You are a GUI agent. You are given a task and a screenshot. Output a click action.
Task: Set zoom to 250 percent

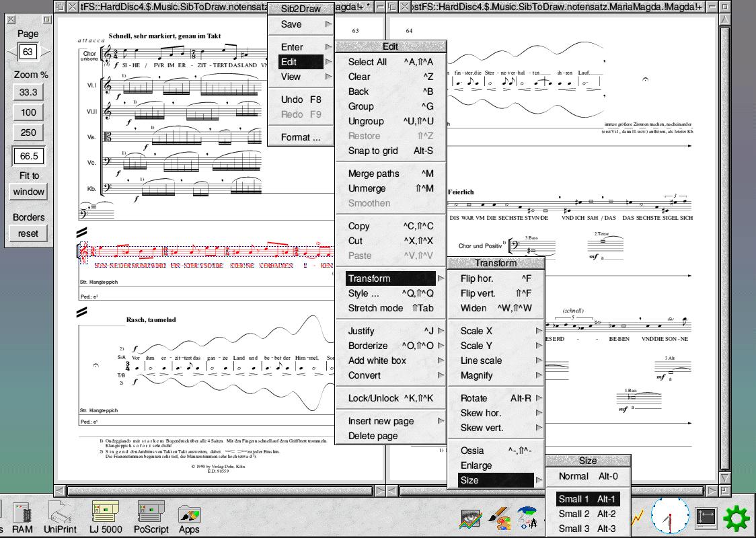[x=28, y=132]
